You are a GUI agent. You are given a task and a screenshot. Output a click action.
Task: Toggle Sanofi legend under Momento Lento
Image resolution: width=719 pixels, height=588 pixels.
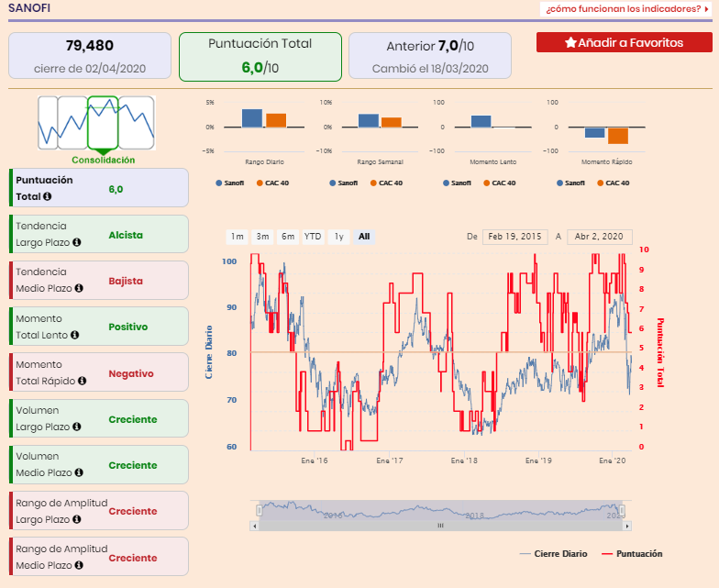457,183
